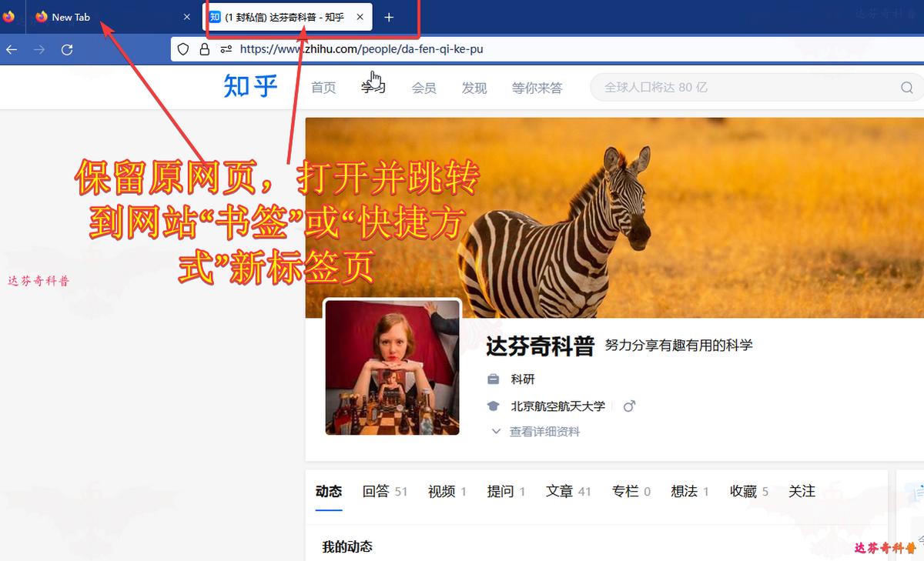
Task: Click the padlock site security icon
Action: coord(204,48)
